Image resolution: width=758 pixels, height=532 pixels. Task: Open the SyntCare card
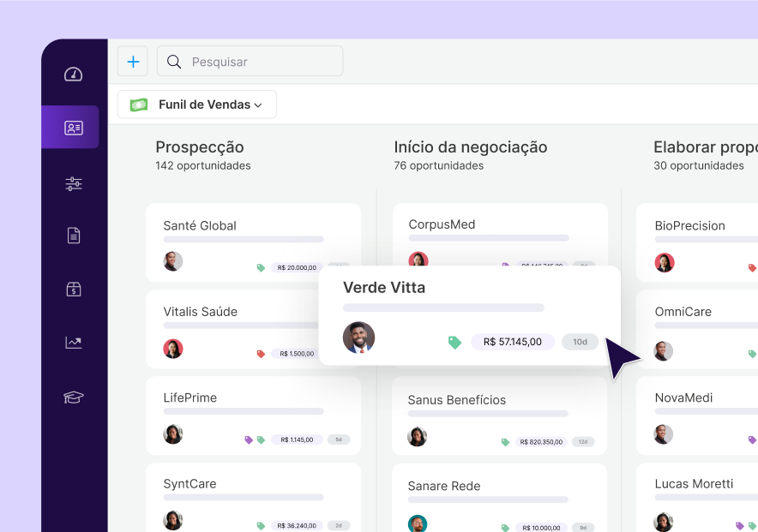coord(253,498)
